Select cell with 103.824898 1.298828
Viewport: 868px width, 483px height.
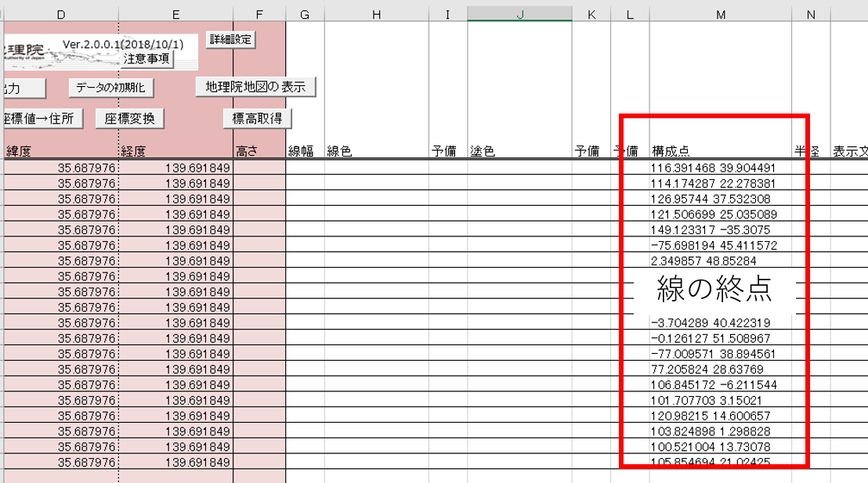point(721,431)
